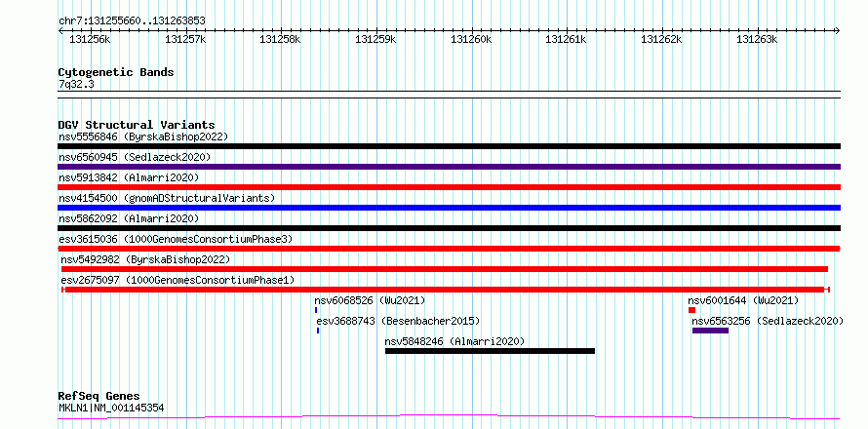868x429 pixels.
Task: Click the 131263k ruler label
Action: coord(757,39)
